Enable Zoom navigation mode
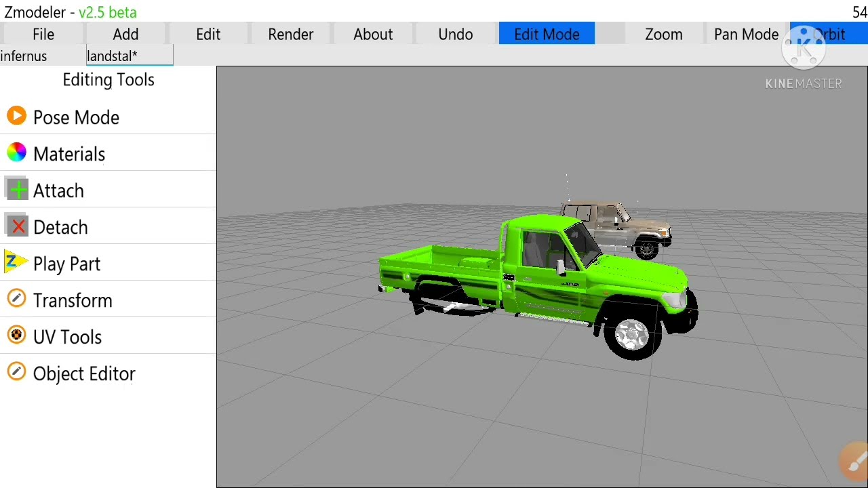Image resolution: width=868 pixels, height=488 pixels. point(664,34)
